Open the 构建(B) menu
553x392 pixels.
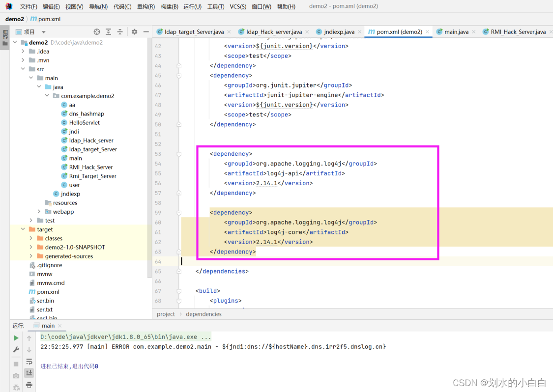pos(169,6)
